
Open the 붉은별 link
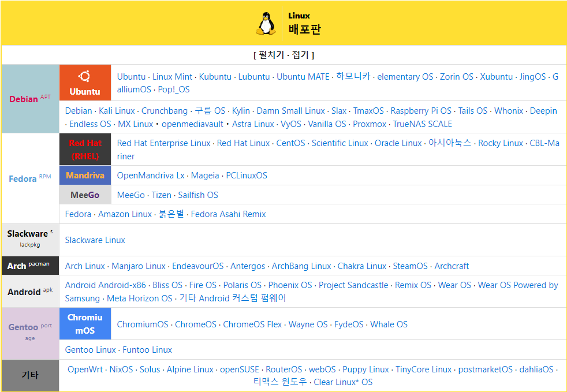(171, 214)
